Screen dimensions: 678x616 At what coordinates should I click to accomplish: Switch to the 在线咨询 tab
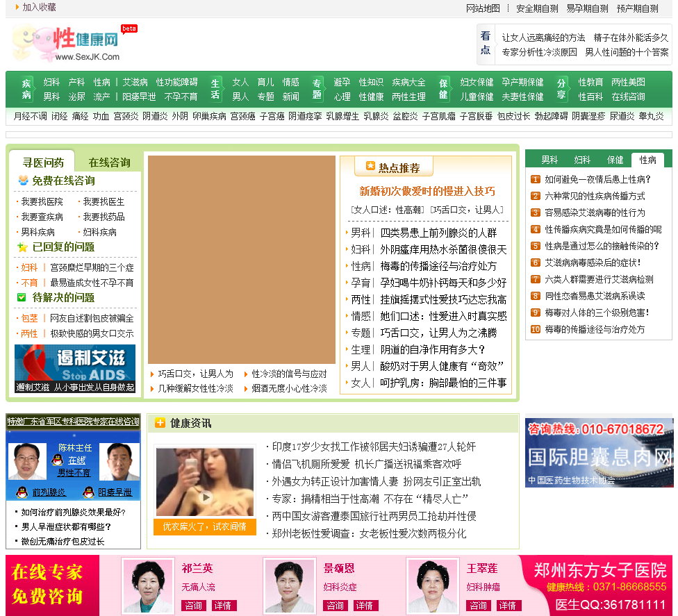[x=109, y=163]
